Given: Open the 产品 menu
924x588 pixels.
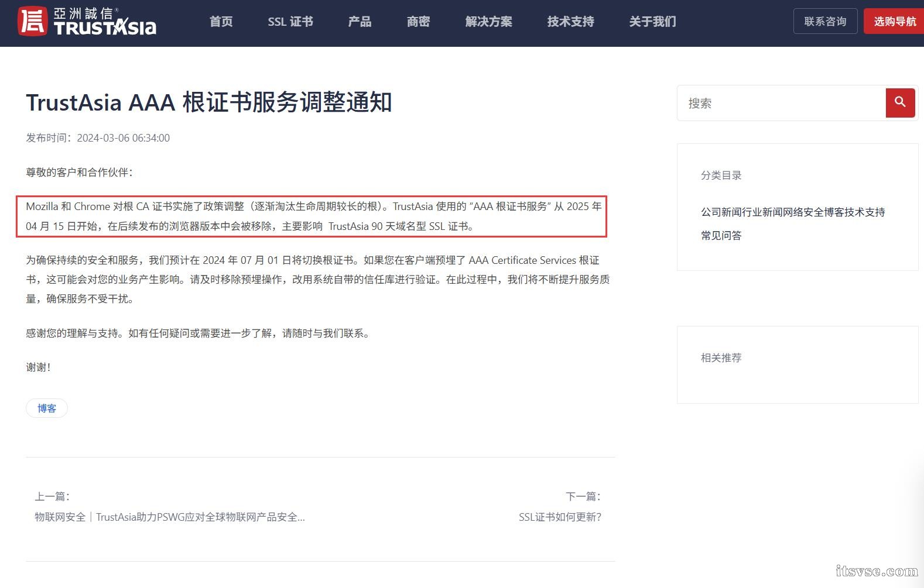Looking at the screenshot, I should coord(360,22).
